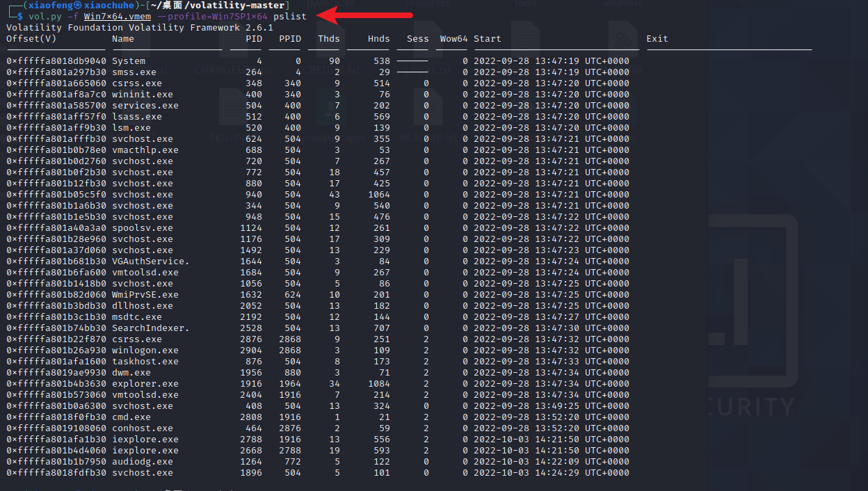Screen dimensions: 868x491
Task: Select csrss.exe in the PID 2876 row
Action: [137, 339]
